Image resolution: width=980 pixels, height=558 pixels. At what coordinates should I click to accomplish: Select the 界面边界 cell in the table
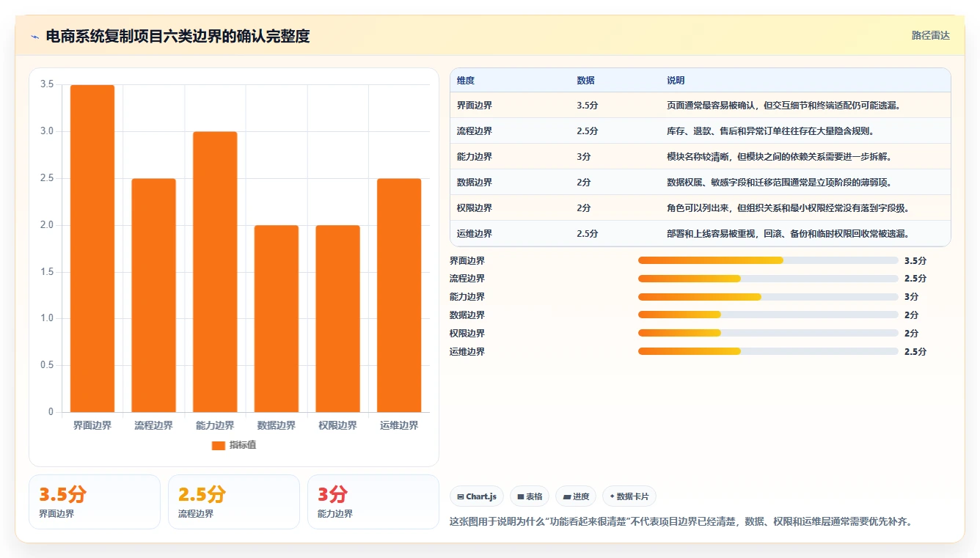click(475, 106)
